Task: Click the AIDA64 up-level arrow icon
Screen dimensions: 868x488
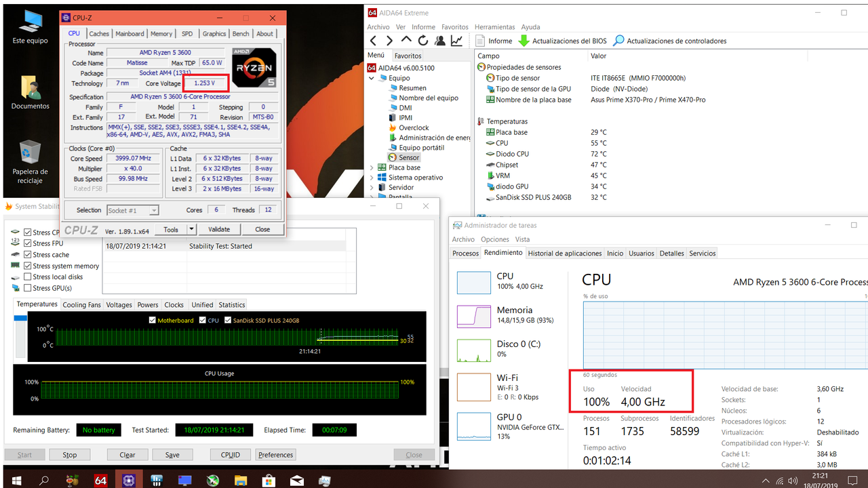Action: [406, 40]
